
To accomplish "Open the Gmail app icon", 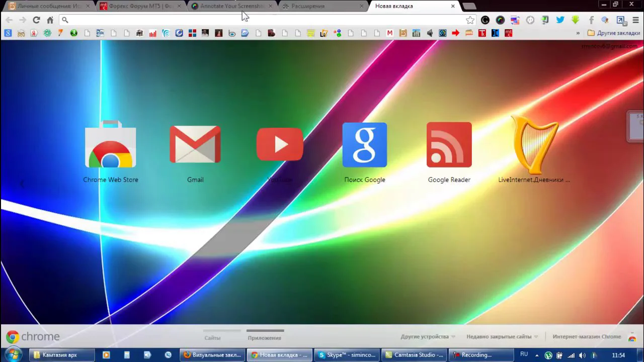I will coord(195,145).
